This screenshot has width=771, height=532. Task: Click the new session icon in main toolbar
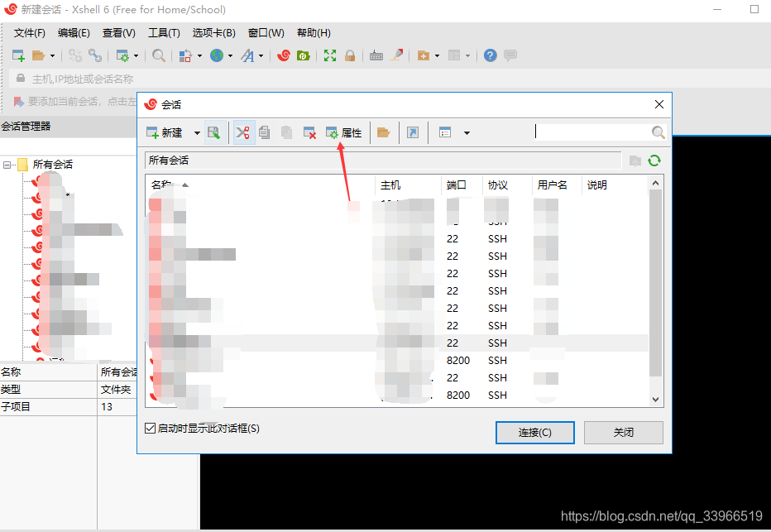pos(18,55)
